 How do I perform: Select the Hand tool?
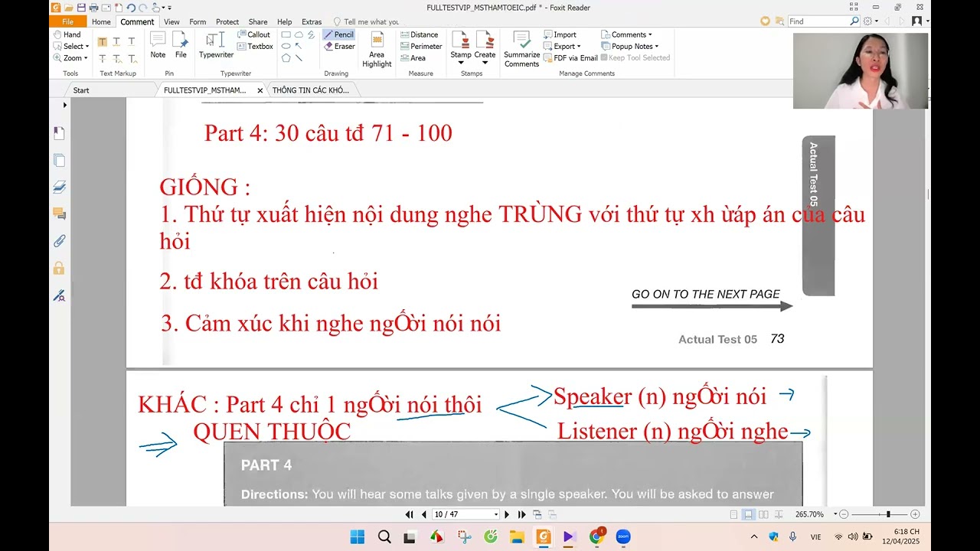point(67,34)
